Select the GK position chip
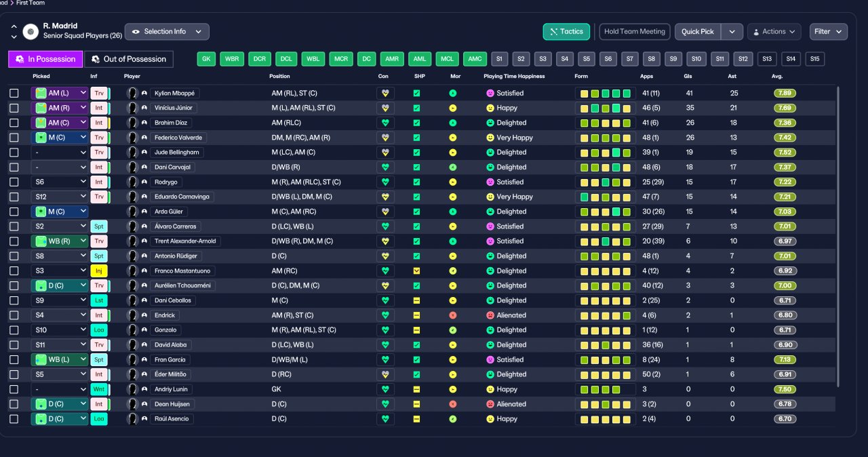868x457 pixels. pos(206,59)
